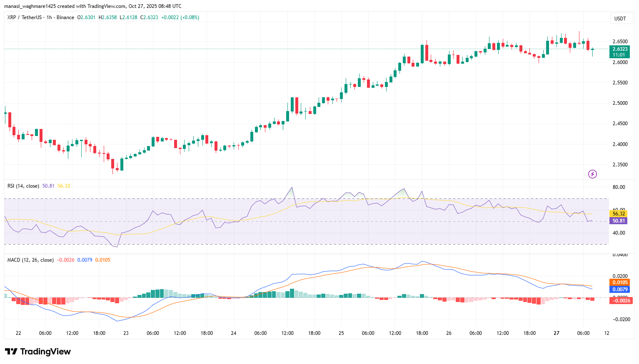Click the green current price tag 2.6323
This screenshot has height=364, width=639.
pyautogui.click(x=620, y=49)
